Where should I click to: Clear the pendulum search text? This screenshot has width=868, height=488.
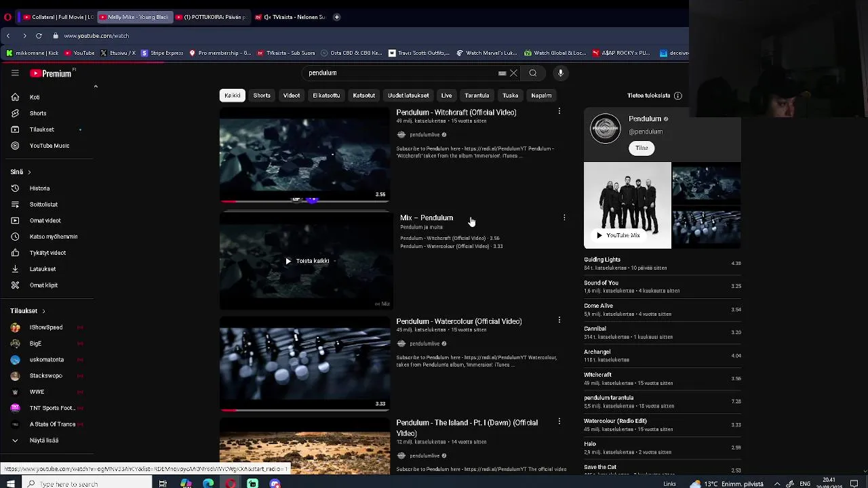pyautogui.click(x=514, y=73)
